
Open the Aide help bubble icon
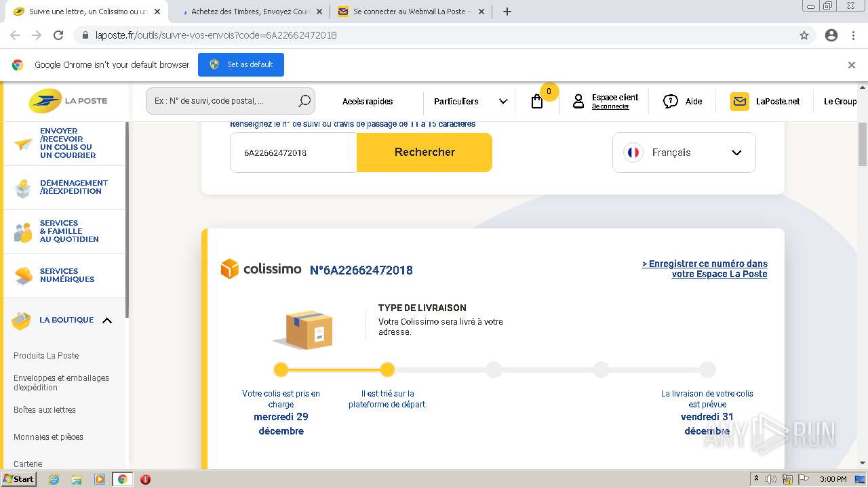(671, 102)
